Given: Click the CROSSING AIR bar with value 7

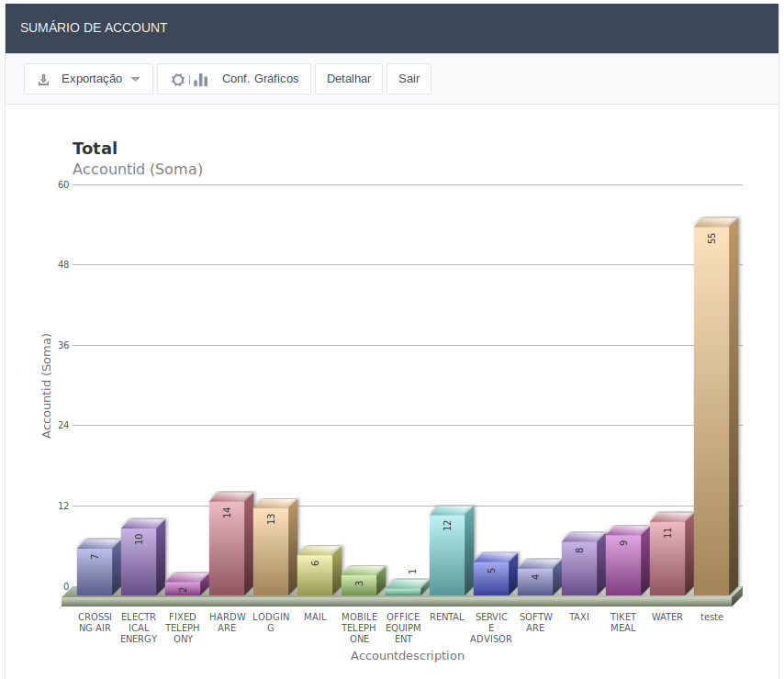Looking at the screenshot, I should click(x=95, y=572).
